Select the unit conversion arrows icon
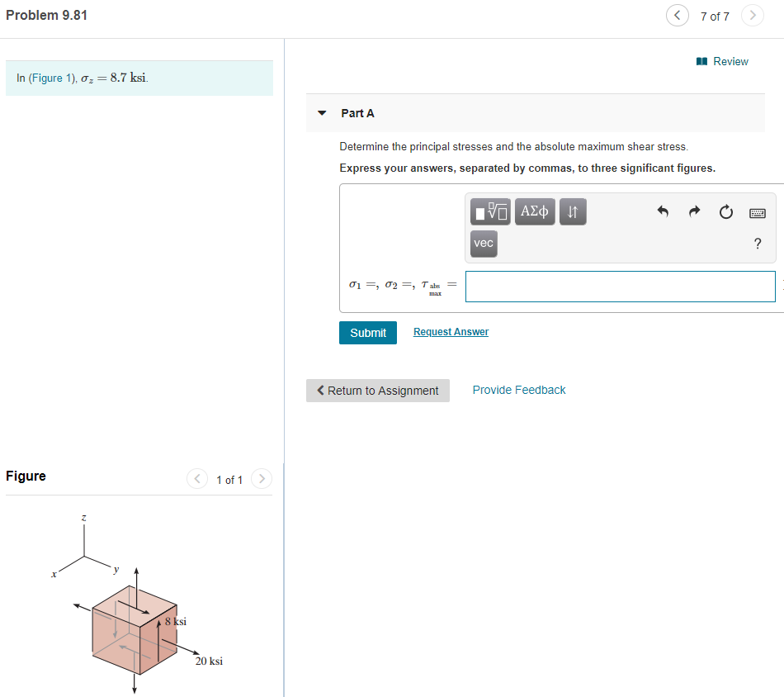The height and width of the screenshot is (697, 784). coord(573,211)
